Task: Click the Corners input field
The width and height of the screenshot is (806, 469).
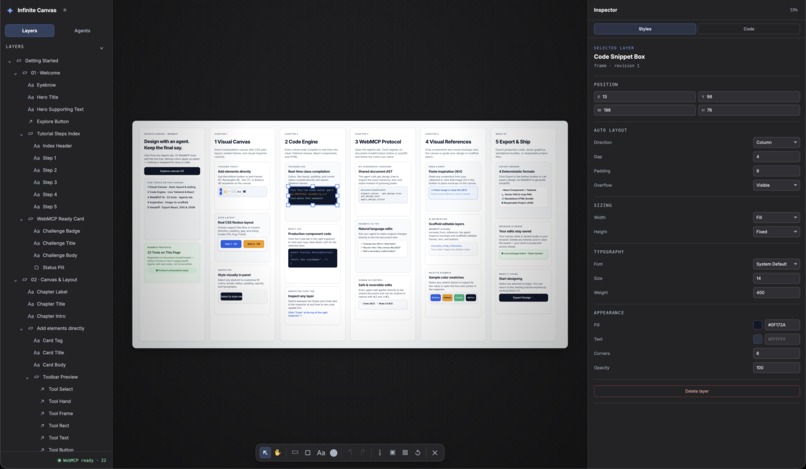Action: click(776, 353)
